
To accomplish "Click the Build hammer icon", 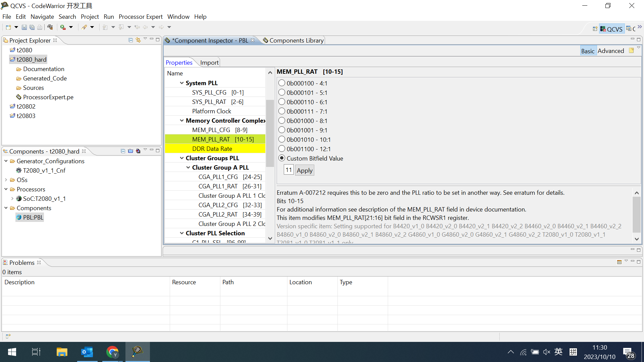I will tap(50, 27).
